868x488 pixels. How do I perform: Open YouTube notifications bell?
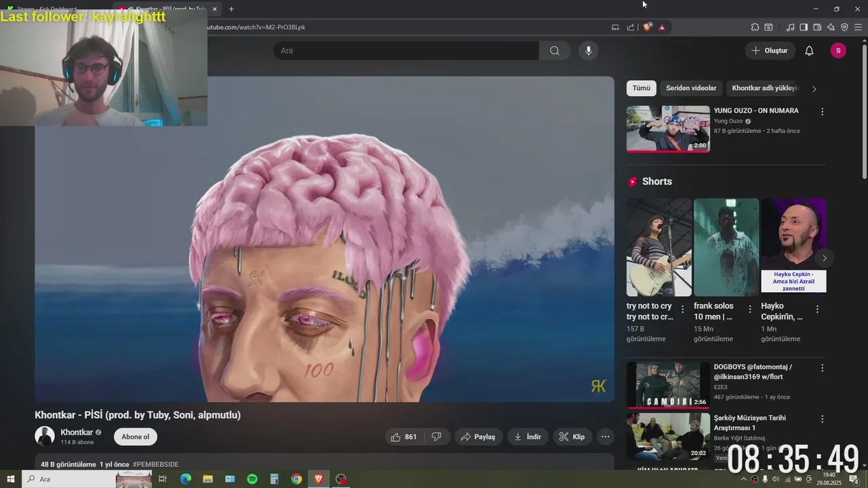(x=809, y=51)
